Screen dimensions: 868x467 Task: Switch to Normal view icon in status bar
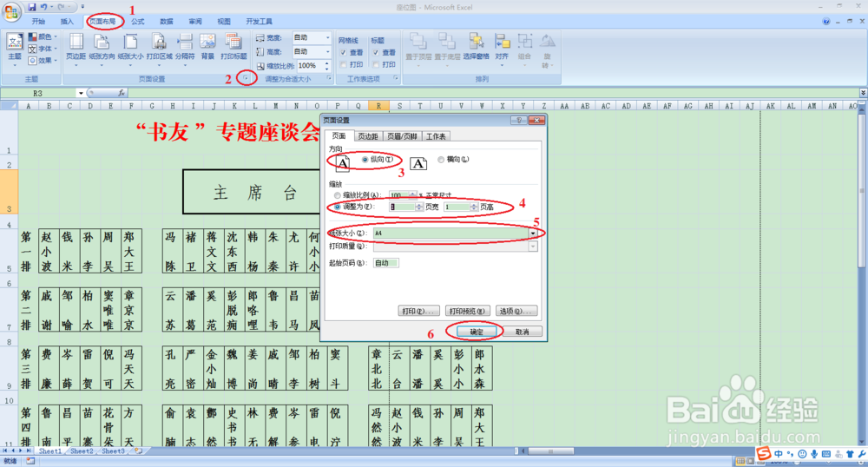coord(740,461)
